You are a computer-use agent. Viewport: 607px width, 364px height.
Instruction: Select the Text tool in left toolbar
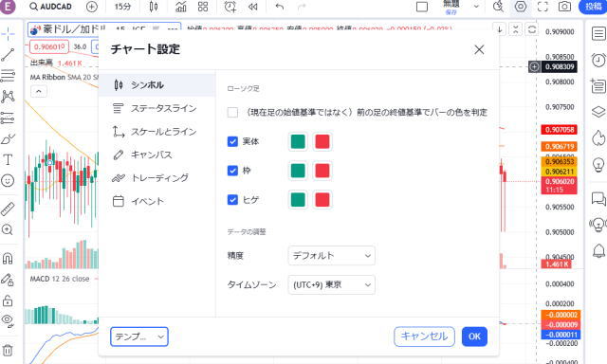(x=8, y=159)
